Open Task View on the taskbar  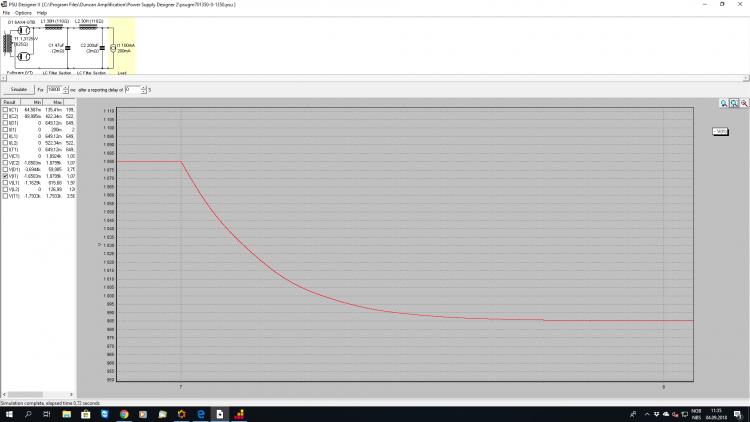pos(46,414)
